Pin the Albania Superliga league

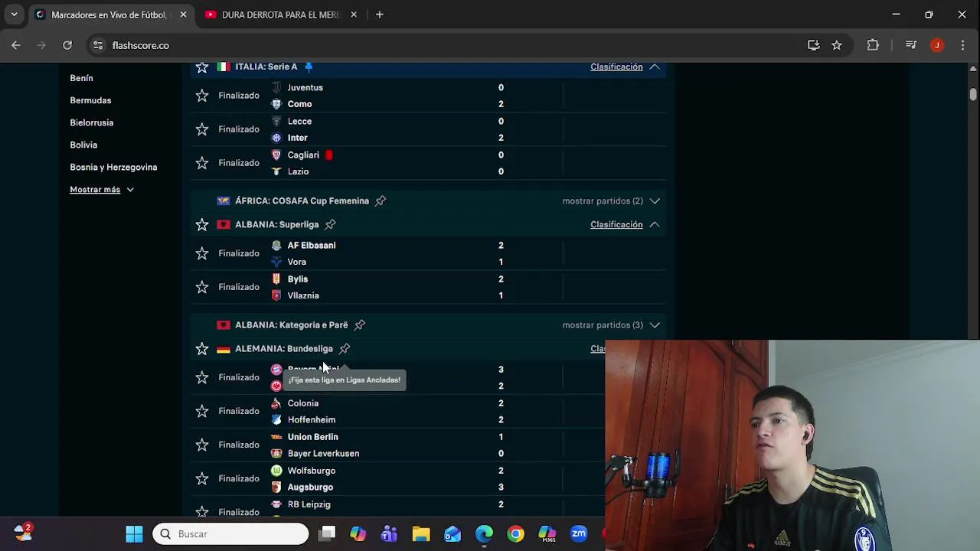tap(330, 224)
